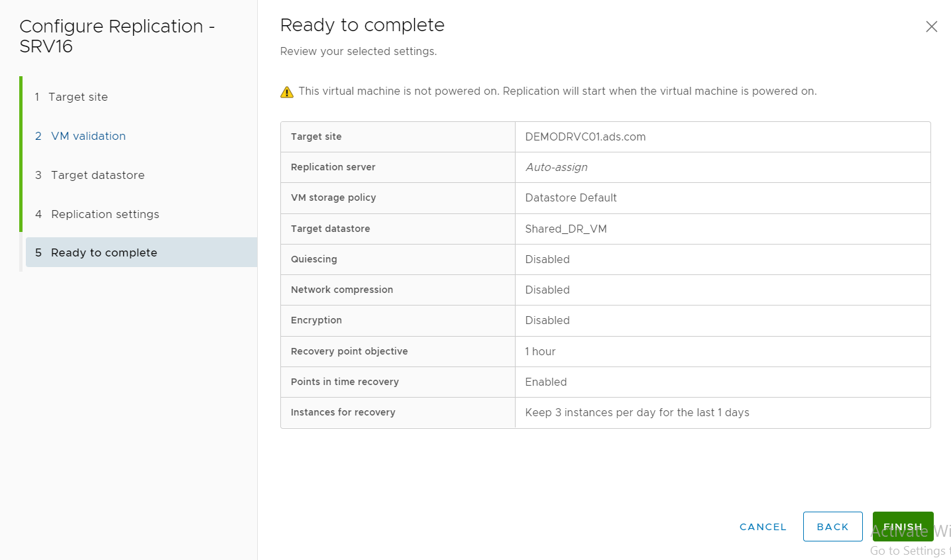Click the 1 hour RPO value
The width and height of the screenshot is (951, 560).
(x=540, y=351)
